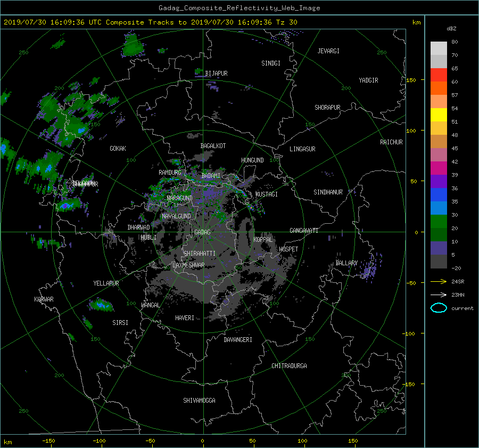479x448 pixels.
Task: Select the light gray 80 dBZ swatch
Action: pyautogui.click(x=439, y=48)
